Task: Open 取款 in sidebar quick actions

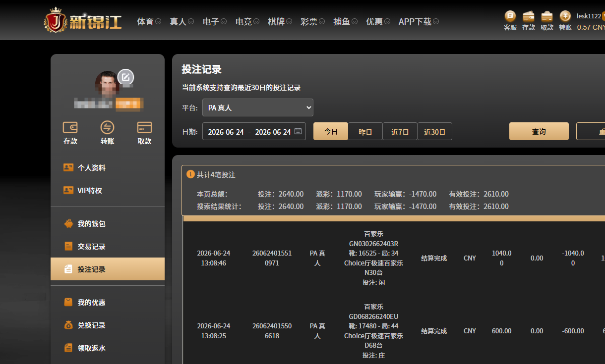Action: (x=144, y=133)
